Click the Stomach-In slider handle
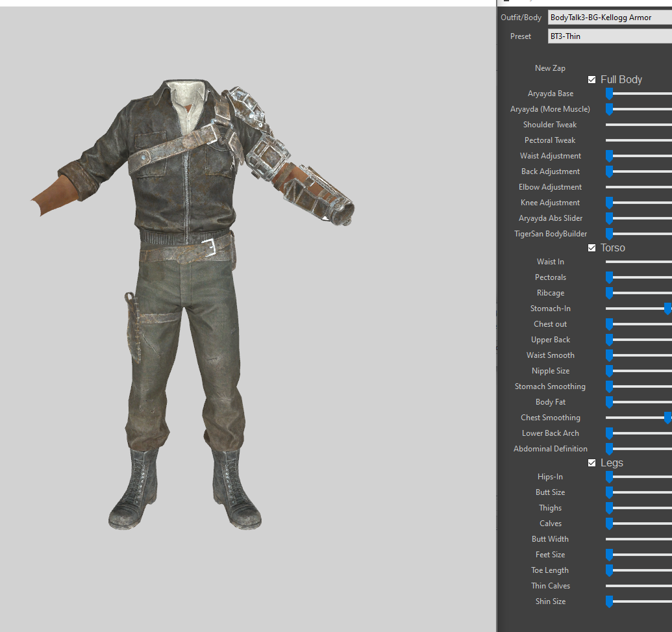The image size is (672, 632). pos(667,309)
